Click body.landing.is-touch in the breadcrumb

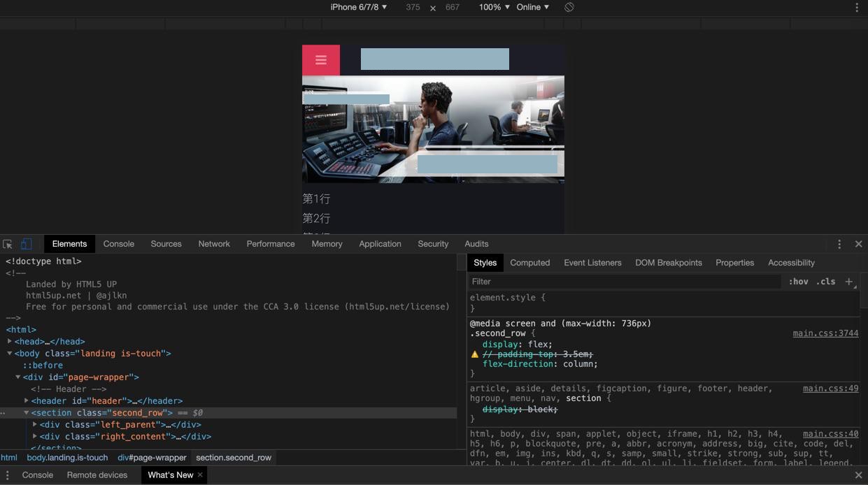click(x=67, y=458)
